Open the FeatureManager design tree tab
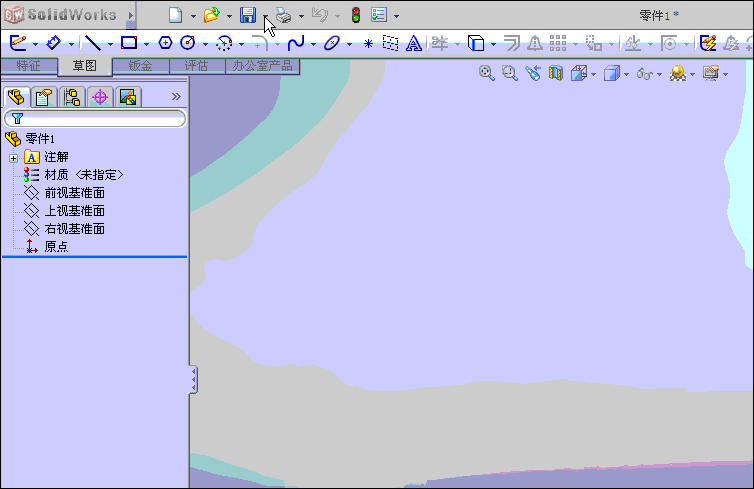754x489 pixels. (16, 97)
